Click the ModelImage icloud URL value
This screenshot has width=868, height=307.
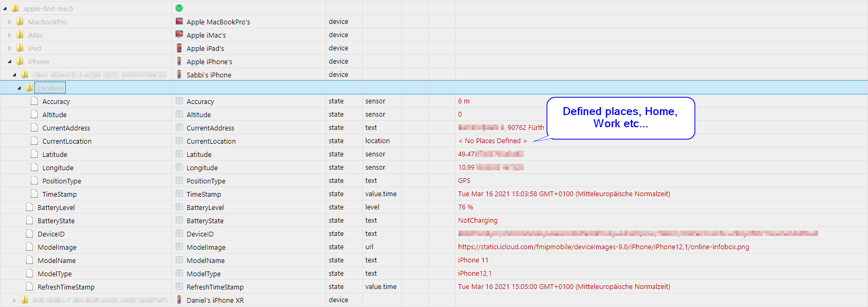(603, 247)
